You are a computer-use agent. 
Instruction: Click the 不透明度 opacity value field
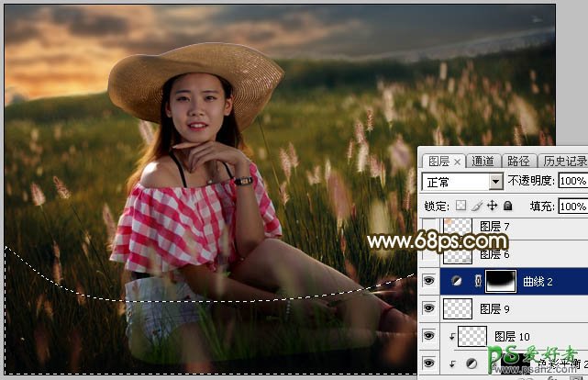[x=571, y=182]
